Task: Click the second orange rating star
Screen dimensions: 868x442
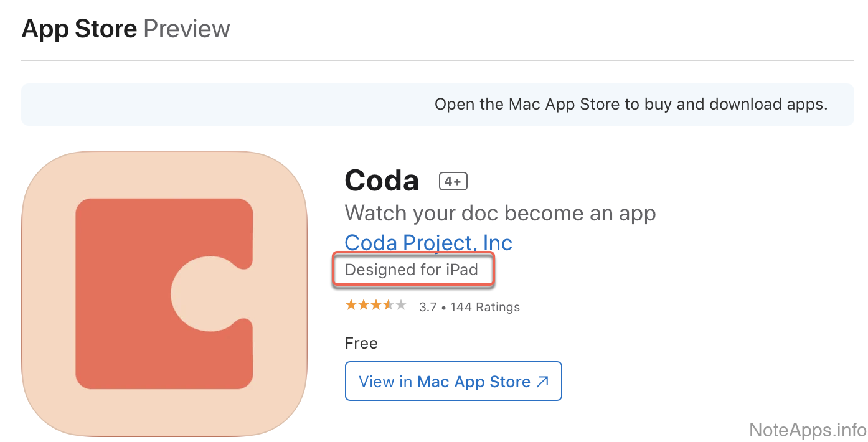Action: [x=364, y=305]
